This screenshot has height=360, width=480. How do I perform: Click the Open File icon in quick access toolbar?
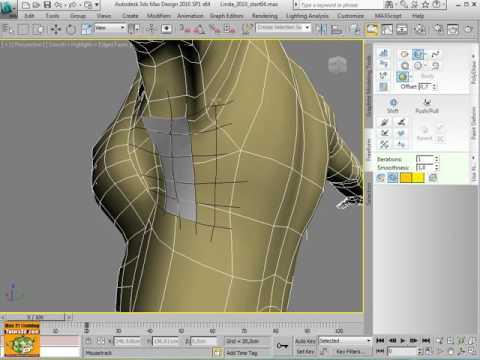37,5
